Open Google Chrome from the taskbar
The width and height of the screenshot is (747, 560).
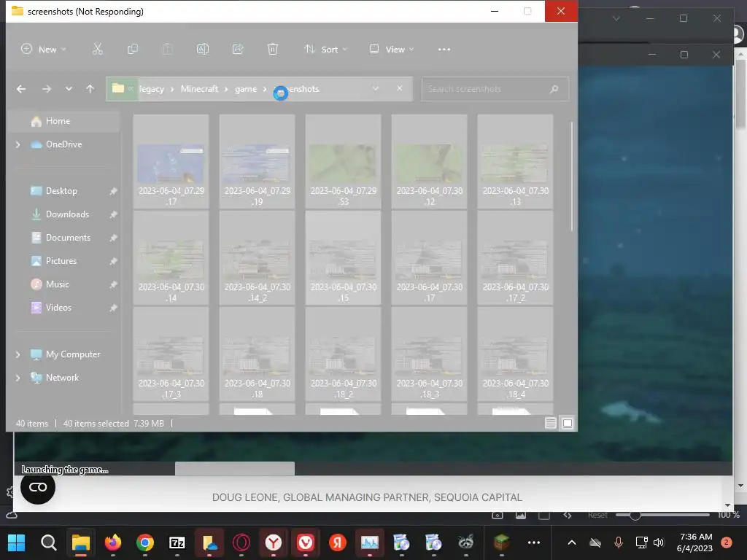tap(145, 542)
